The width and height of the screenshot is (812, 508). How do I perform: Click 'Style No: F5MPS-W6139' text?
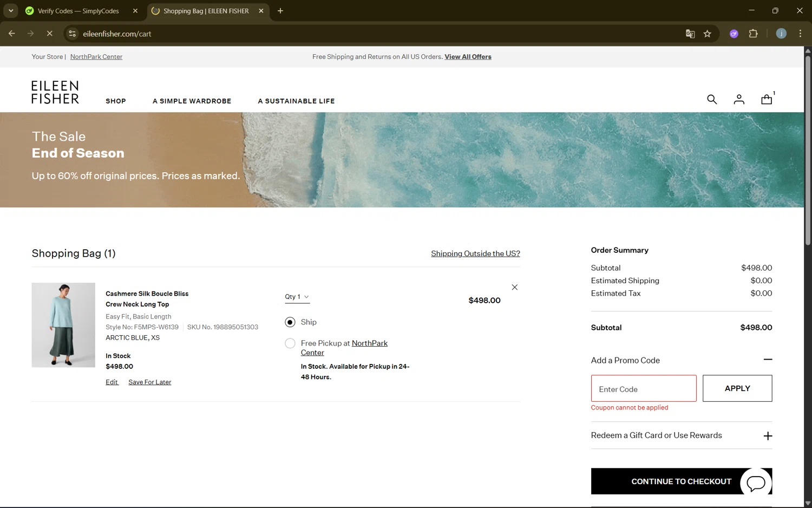coord(142,327)
